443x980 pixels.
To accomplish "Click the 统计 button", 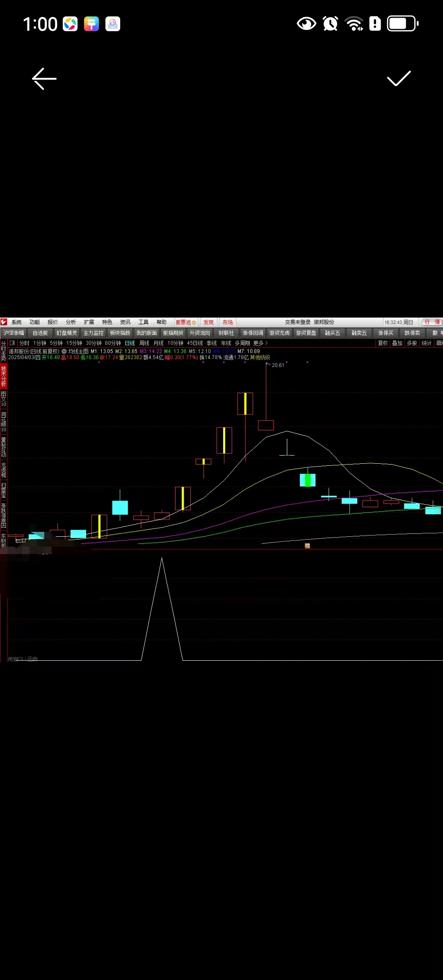I will pyautogui.click(x=427, y=343).
